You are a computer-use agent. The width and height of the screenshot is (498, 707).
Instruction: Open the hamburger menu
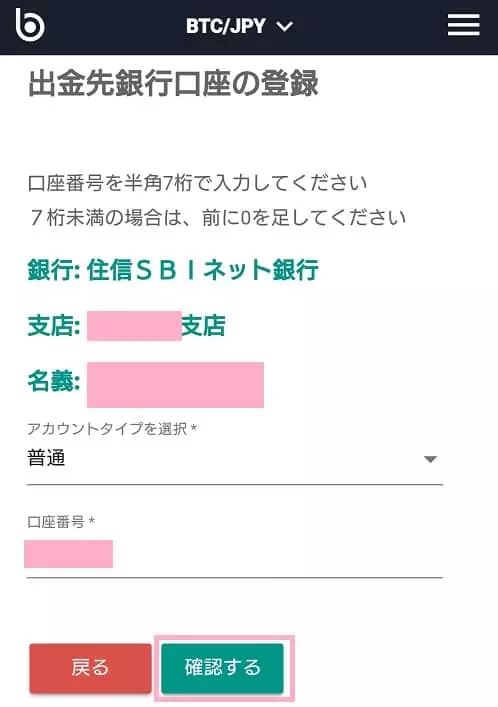click(463, 24)
